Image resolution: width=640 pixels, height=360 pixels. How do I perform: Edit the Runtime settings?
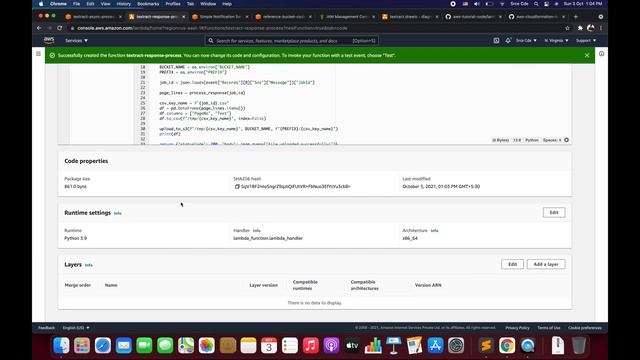pyautogui.click(x=554, y=213)
